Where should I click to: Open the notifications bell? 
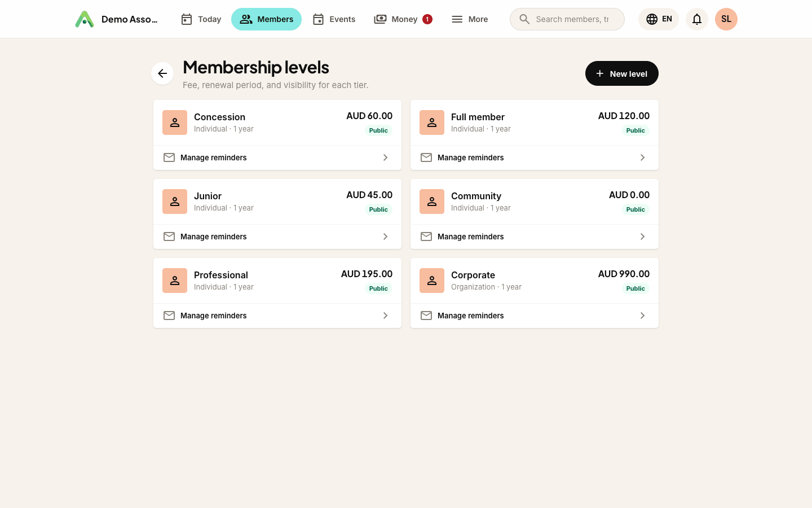pos(697,19)
